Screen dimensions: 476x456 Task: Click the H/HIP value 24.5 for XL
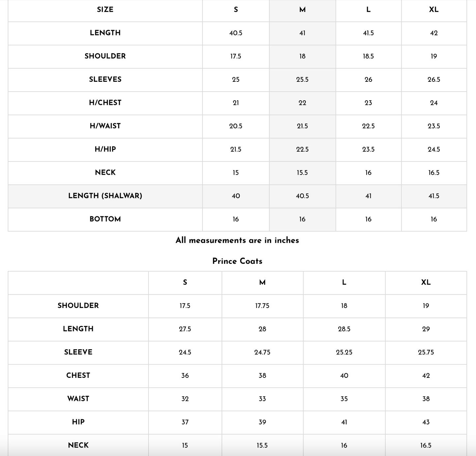coord(434,149)
